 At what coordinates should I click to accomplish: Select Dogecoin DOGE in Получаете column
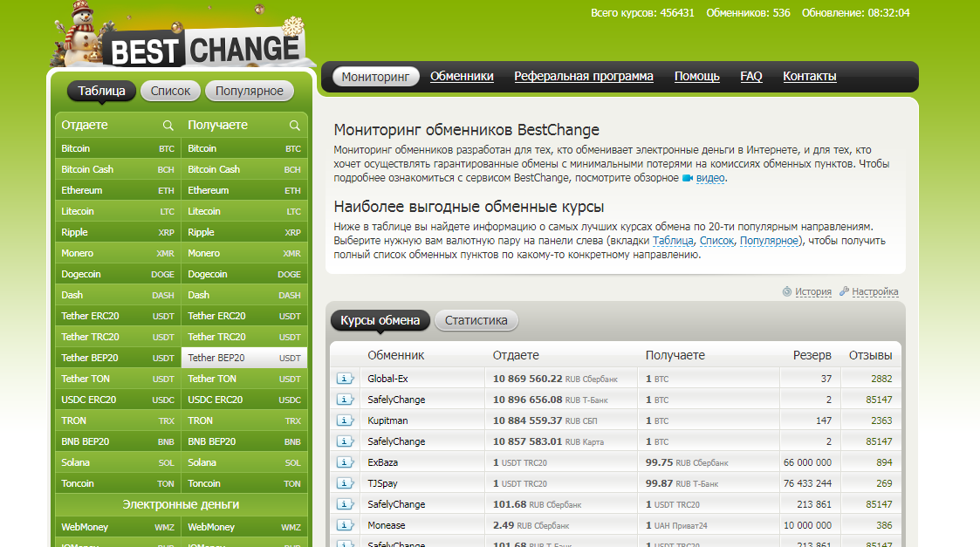244,275
